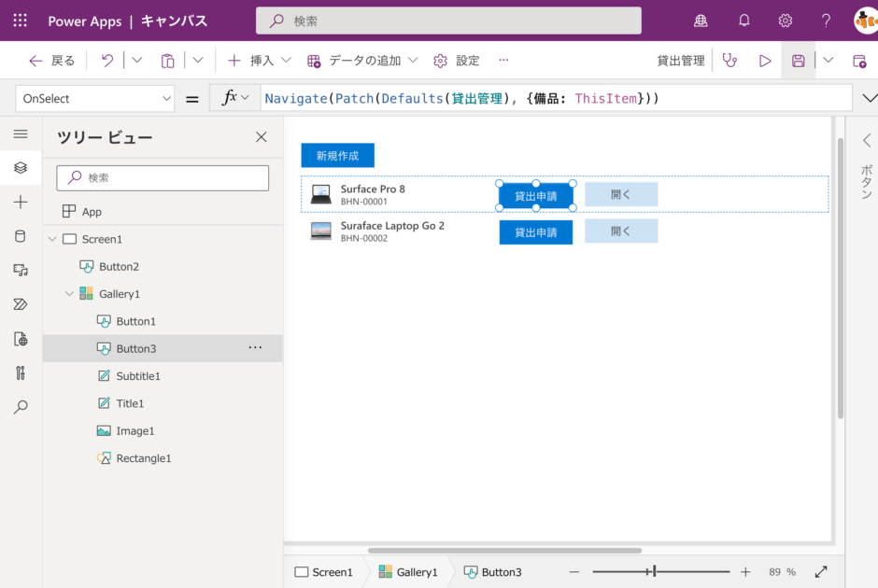Publish the app
878x588 pixels.
[860, 60]
